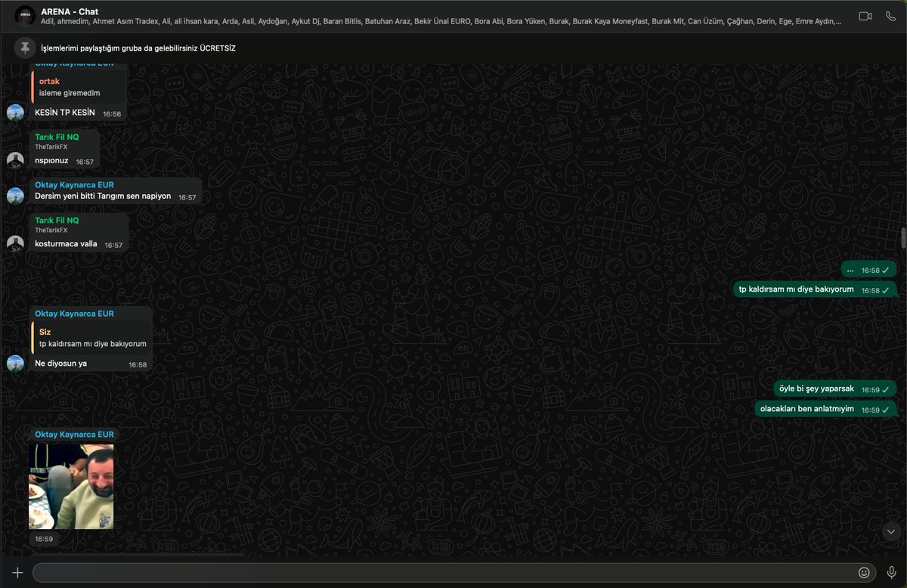Select sent message 'tp kaldırsam mı diye bakıyorum'
The height and width of the screenshot is (588, 907).
tap(815, 289)
